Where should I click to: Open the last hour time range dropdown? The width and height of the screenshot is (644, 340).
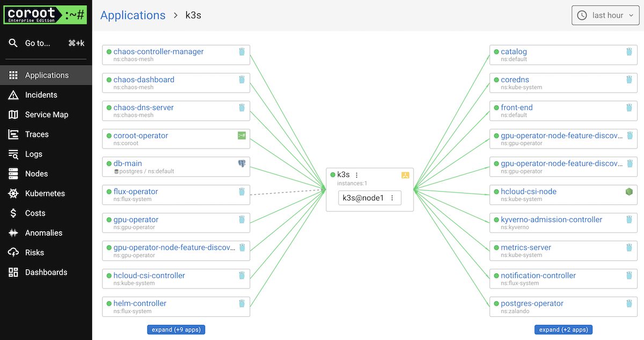point(606,16)
